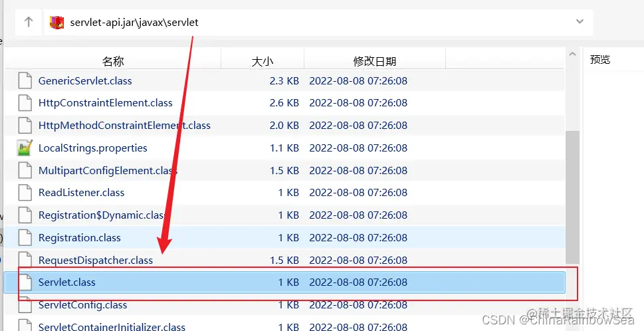
Task: Click the file icon of Servlet.class
Action: tap(25, 282)
